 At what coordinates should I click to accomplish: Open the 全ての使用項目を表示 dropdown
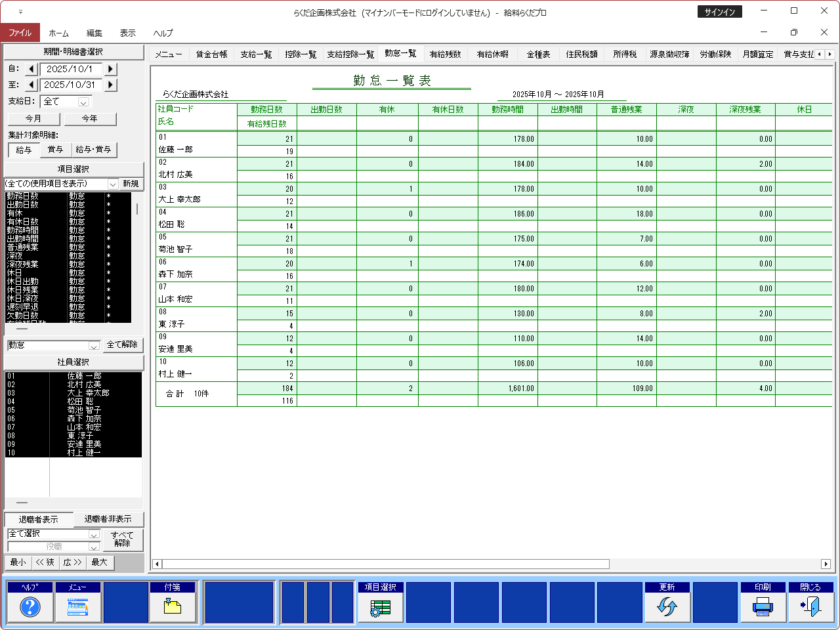click(x=112, y=184)
